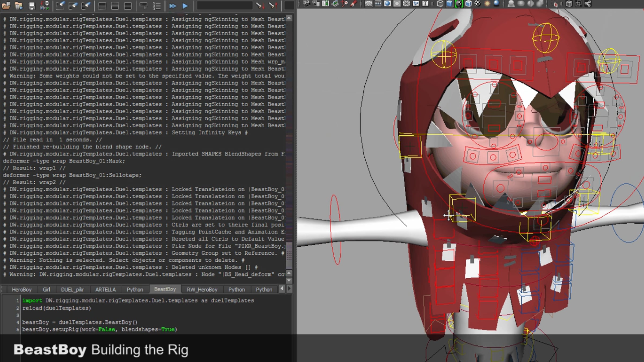Switch to the RW_HeroBoy script tab
The image size is (644, 362).
coord(202,290)
